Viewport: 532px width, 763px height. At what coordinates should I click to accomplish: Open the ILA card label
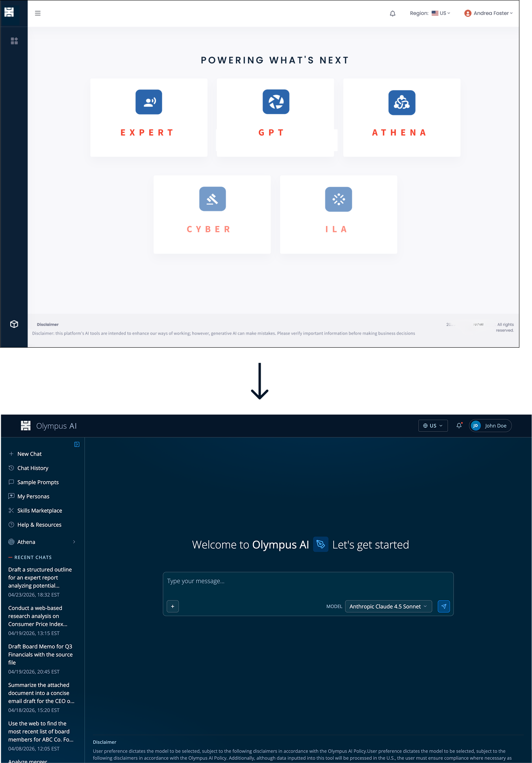[x=336, y=229]
